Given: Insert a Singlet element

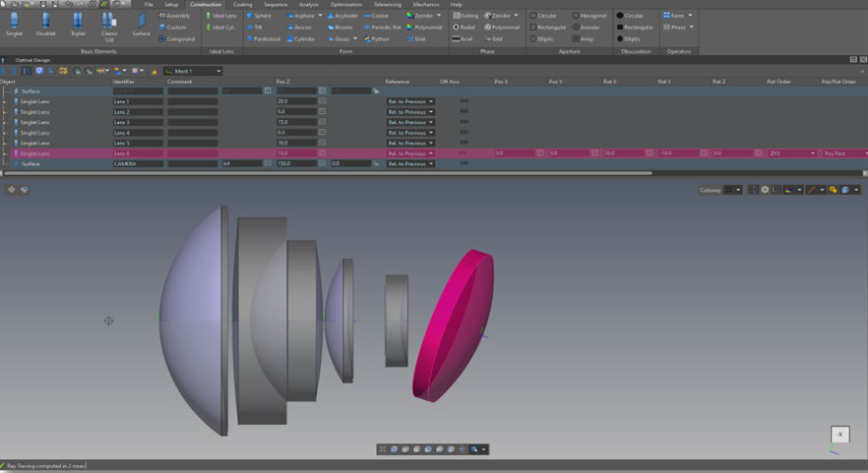Looking at the screenshot, I should coord(14,25).
